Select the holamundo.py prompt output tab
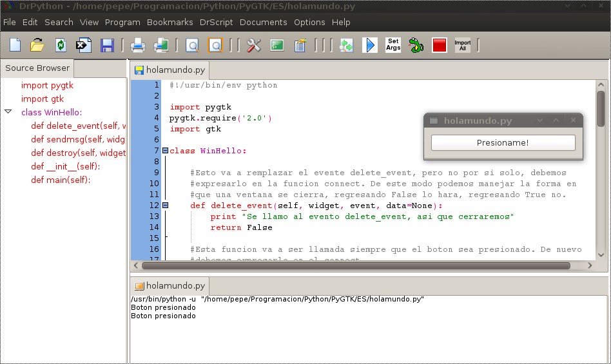611x364 pixels. pos(170,286)
